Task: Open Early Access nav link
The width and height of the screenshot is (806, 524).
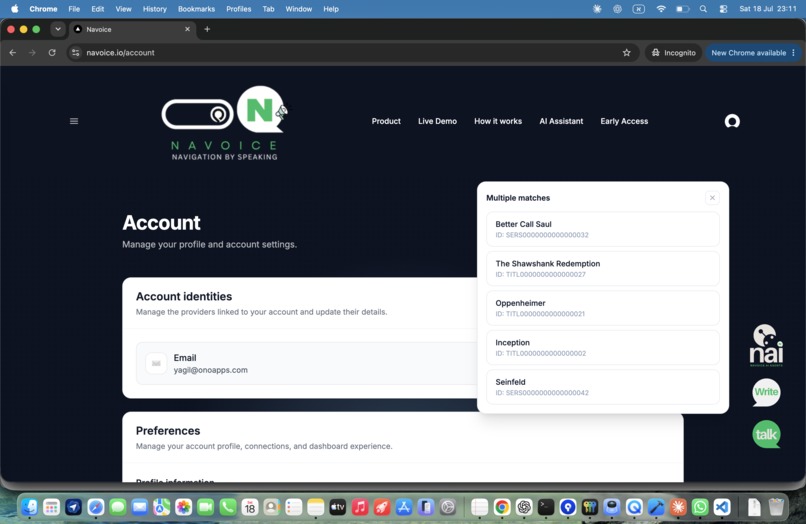Action: click(x=624, y=121)
